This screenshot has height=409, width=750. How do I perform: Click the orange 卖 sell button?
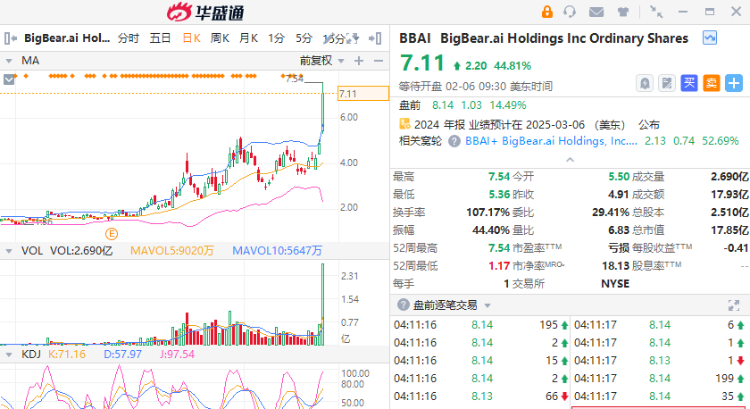[711, 84]
